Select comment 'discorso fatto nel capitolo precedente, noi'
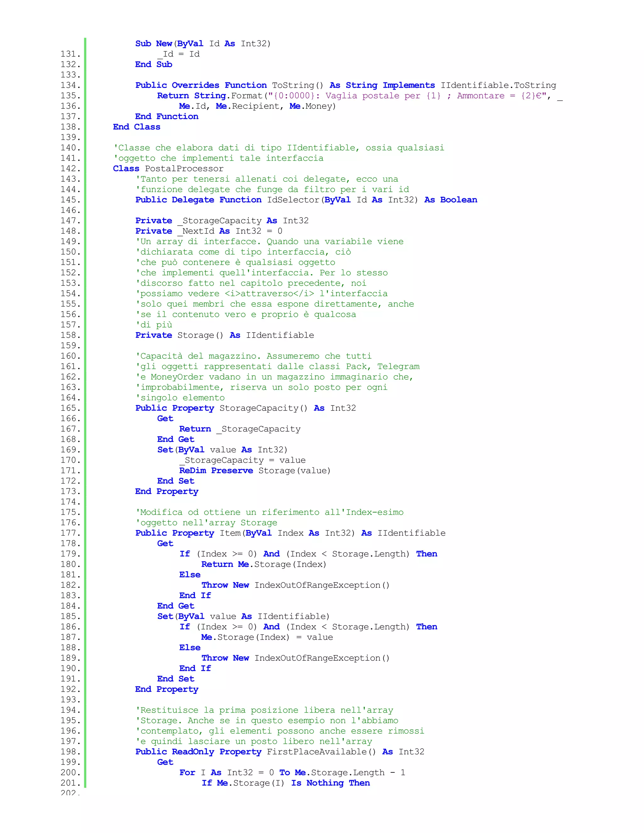644x833 pixels. [251, 283]
